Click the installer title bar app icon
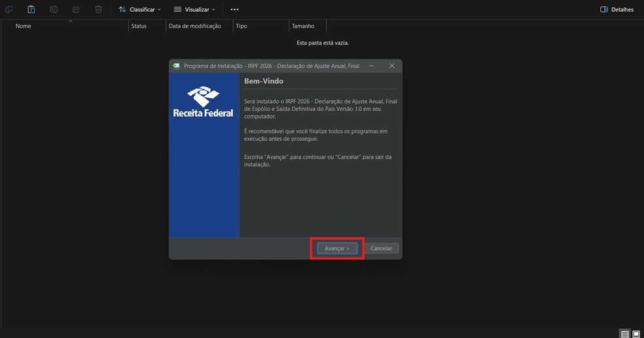The image size is (644, 338). pyautogui.click(x=176, y=66)
